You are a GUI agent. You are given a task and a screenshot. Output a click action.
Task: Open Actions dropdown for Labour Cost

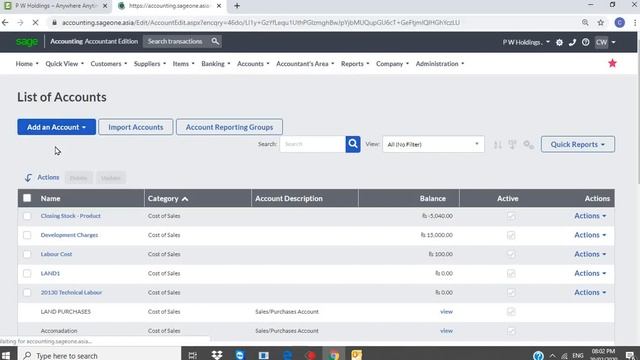[590, 254]
